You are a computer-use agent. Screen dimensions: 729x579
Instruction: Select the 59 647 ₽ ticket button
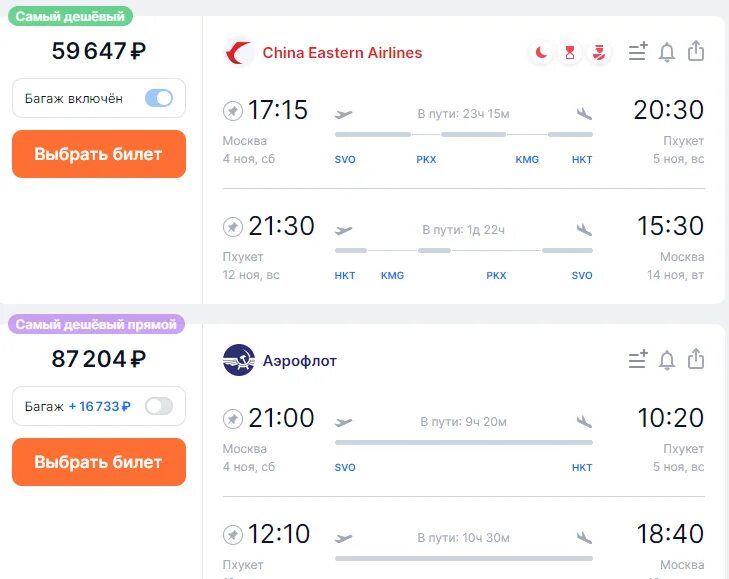pyautogui.click(x=99, y=154)
